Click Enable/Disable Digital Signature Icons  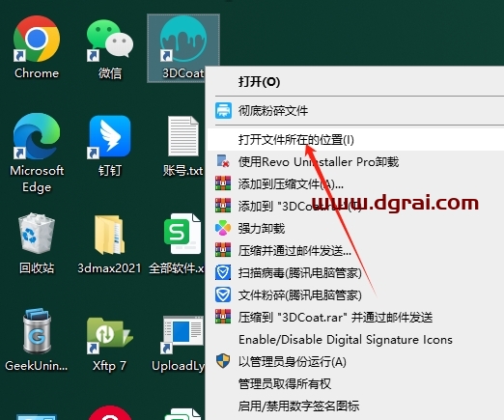point(355,339)
